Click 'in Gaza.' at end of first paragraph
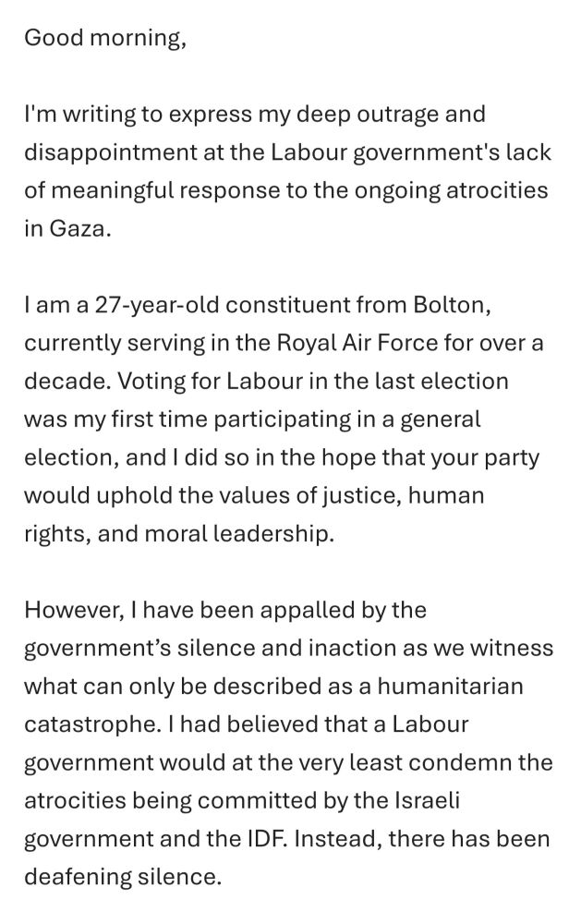 coord(67,228)
